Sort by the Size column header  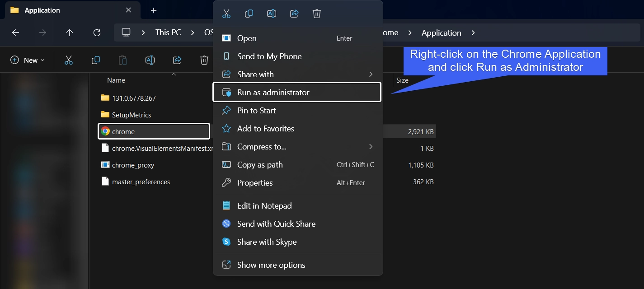tap(402, 80)
